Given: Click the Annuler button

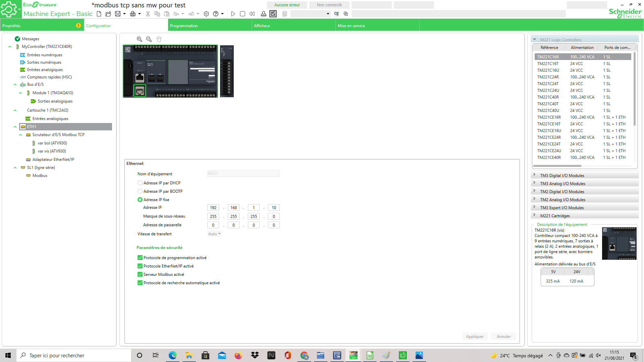Looking at the screenshot, I should pos(503,337).
